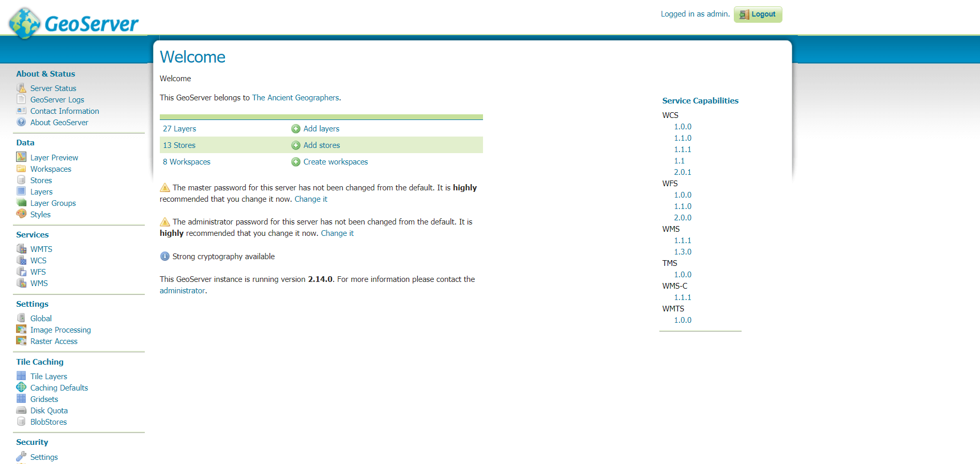The height and width of the screenshot is (464, 980).
Task: Click the Create workspaces link
Action: pyautogui.click(x=336, y=162)
